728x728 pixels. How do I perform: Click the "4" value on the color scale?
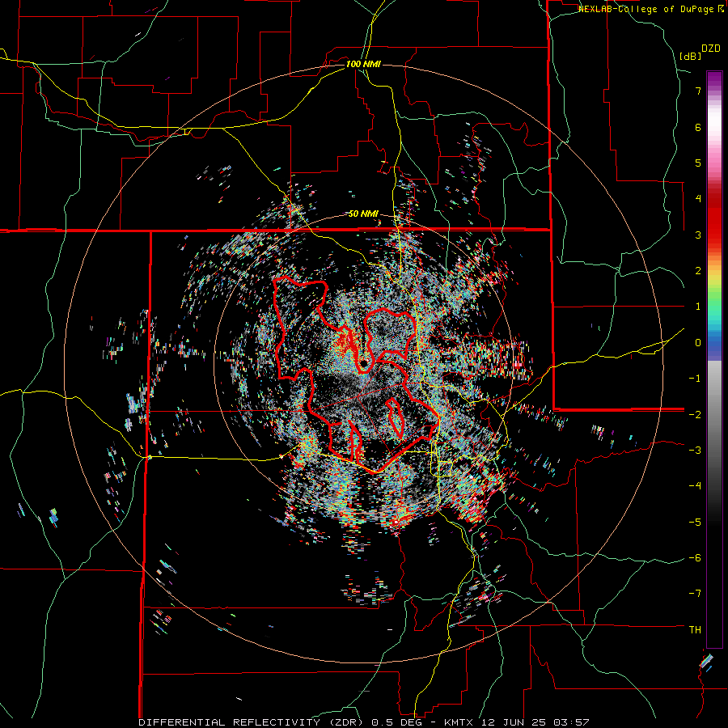point(698,199)
